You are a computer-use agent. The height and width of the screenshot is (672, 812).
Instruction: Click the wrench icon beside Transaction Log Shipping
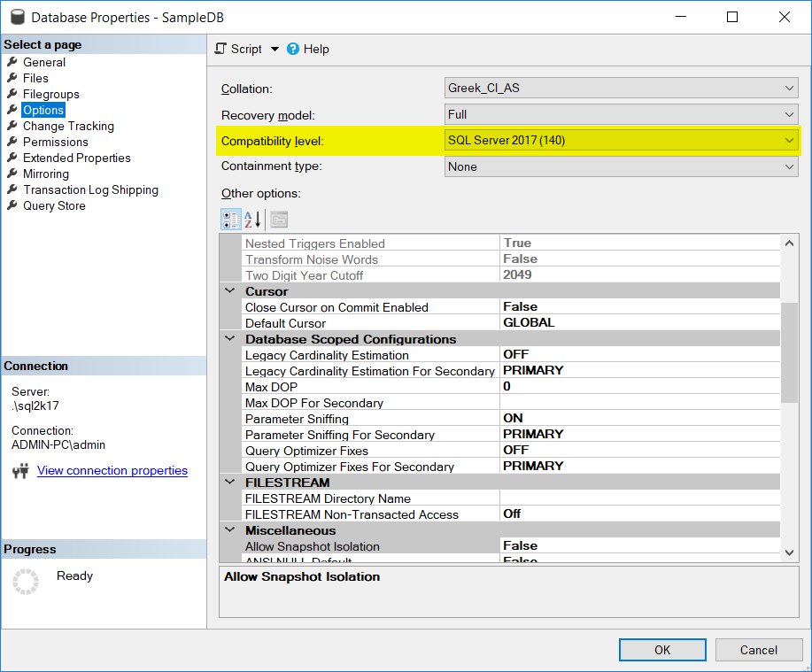[x=12, y=189]
